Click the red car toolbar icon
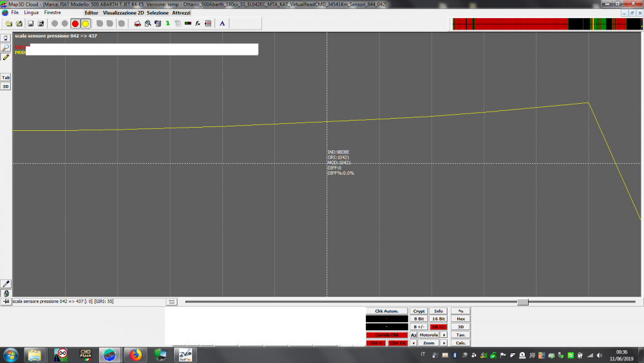This screenshot has height=363, width=644. pos(138,23)
